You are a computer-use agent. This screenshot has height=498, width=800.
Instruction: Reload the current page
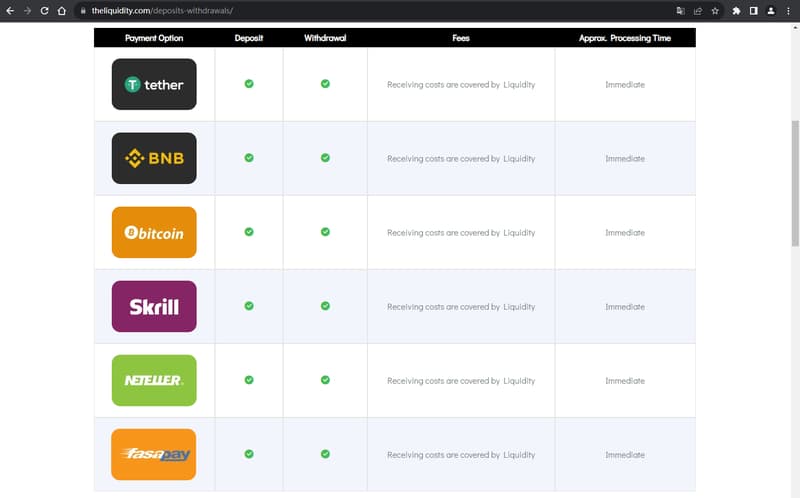point(44,11)
